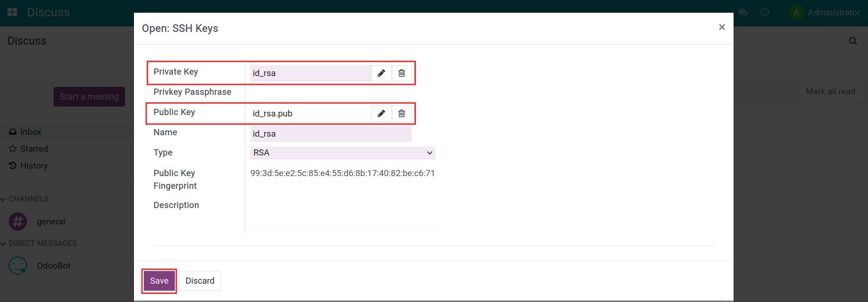Click the Description field label
The height and width of the screenshot is (302, 868).
point(176,205)
